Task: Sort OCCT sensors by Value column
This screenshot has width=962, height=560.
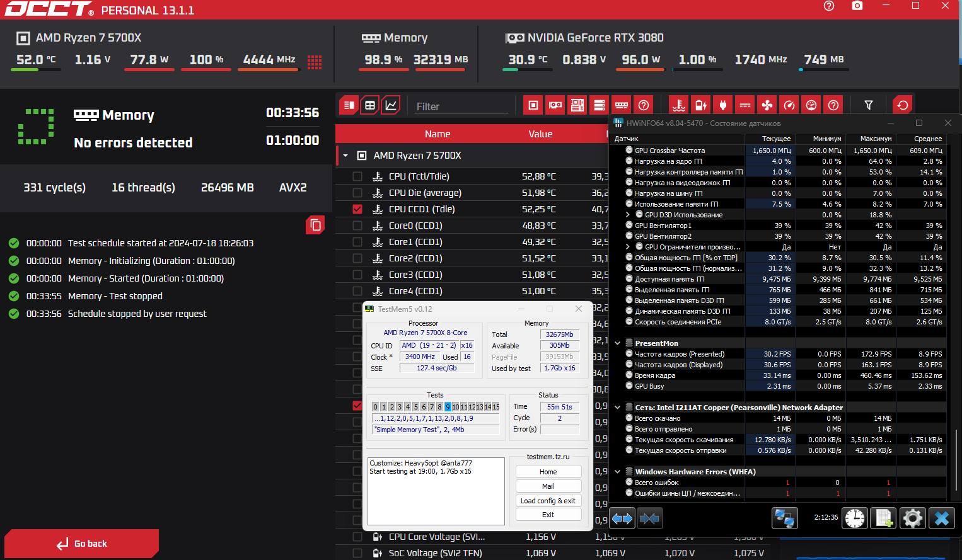Action: coord(540,134)
